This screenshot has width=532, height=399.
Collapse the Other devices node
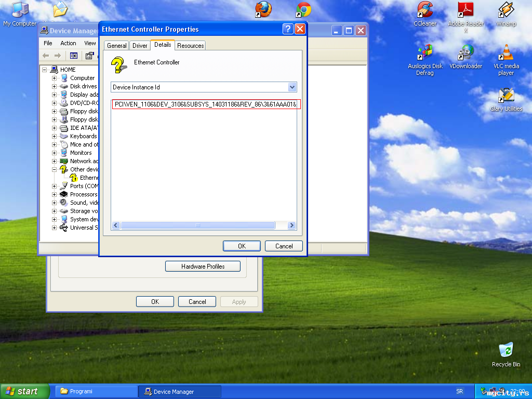pos(54,170)
